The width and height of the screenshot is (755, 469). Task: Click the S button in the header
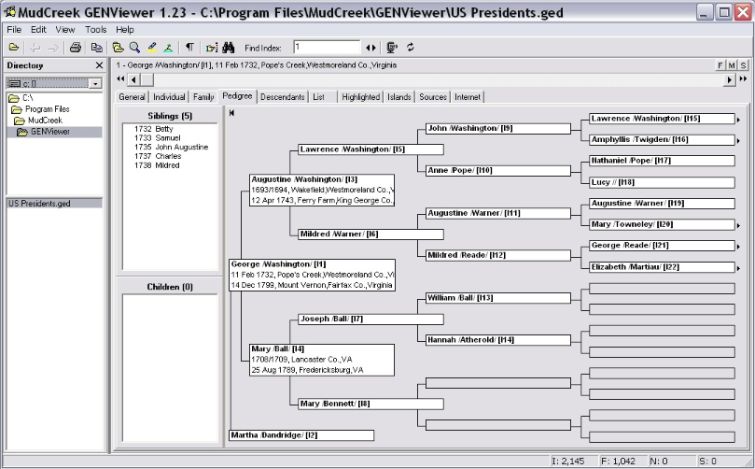tap(743, 65)
